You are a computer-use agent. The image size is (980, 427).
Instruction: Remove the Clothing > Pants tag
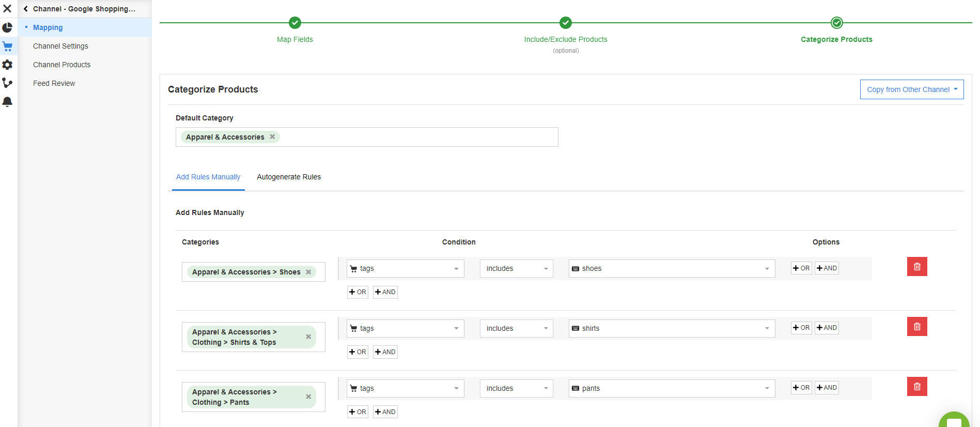[x=308, y=396]
